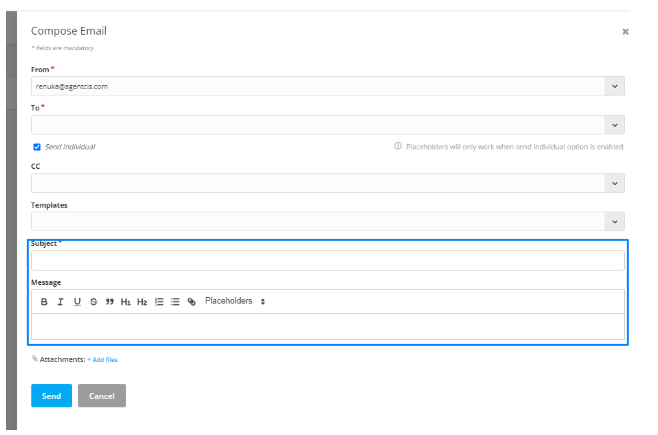Screen dimensions: 658x435
Task: Open the CC recipients dropdown
Action: tap(614, 183)
